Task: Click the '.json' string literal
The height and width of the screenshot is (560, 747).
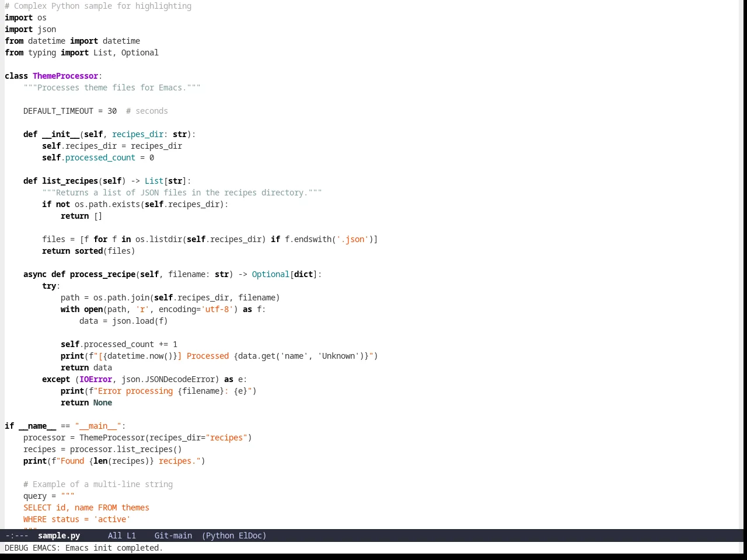Action: pyautogui.click(x=352, y=239)
